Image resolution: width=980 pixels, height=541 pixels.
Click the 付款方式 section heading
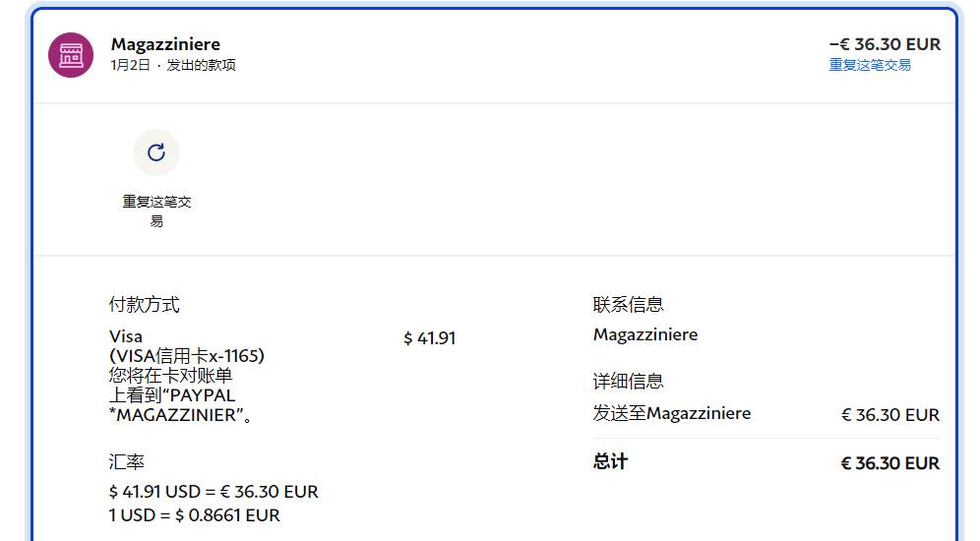144,305
